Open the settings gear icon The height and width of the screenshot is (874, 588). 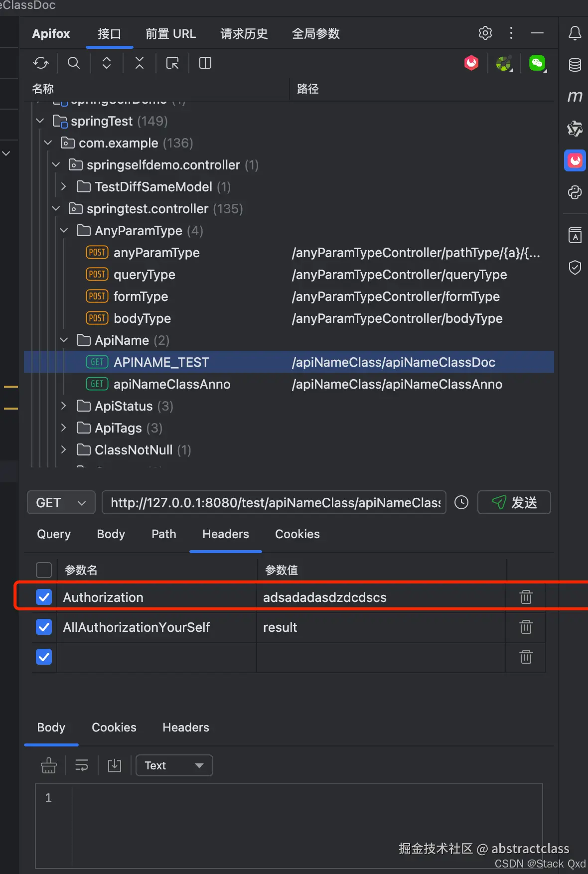pos(485,33)
